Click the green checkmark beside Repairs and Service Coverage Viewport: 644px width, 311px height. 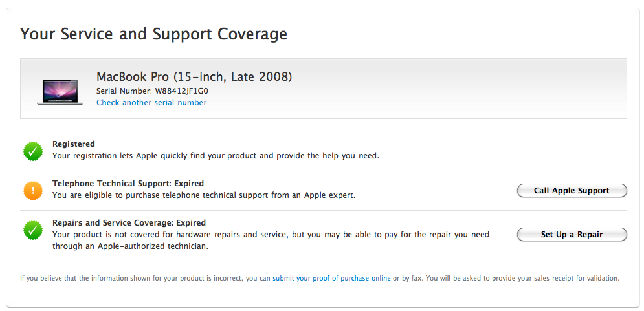coord(33,230)
